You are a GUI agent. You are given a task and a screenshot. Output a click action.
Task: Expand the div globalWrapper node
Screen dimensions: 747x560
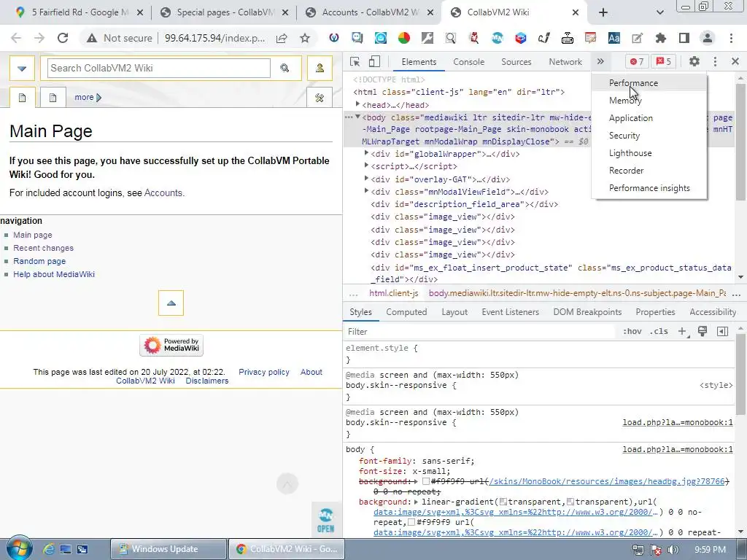366,153
